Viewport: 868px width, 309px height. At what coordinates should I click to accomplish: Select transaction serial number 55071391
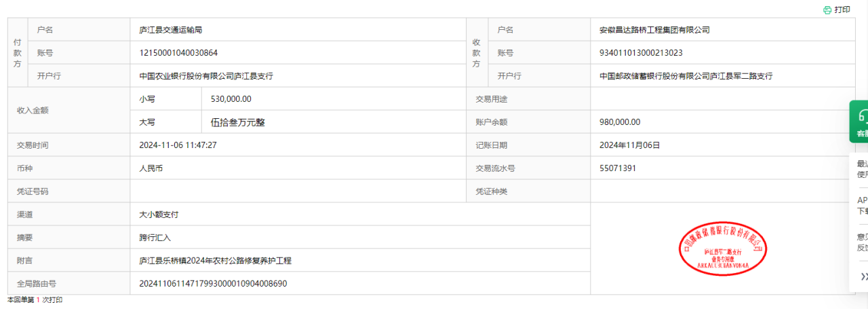point(618,168)
